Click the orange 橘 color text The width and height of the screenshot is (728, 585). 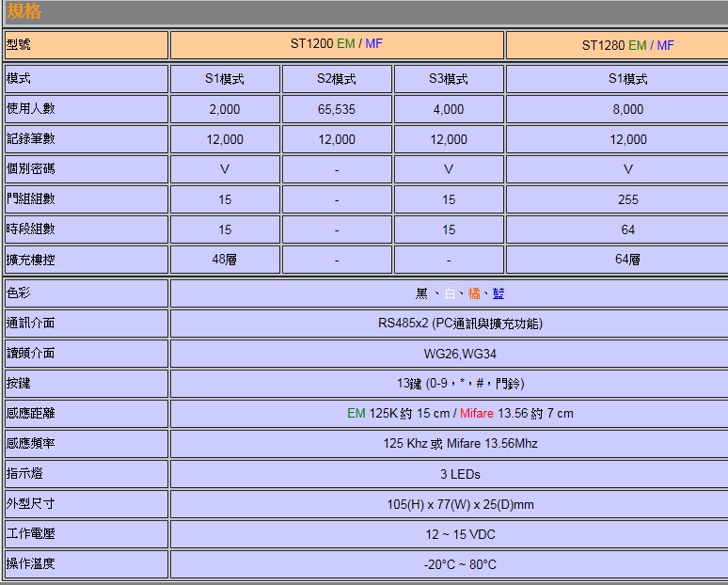(x=474, y=293)
